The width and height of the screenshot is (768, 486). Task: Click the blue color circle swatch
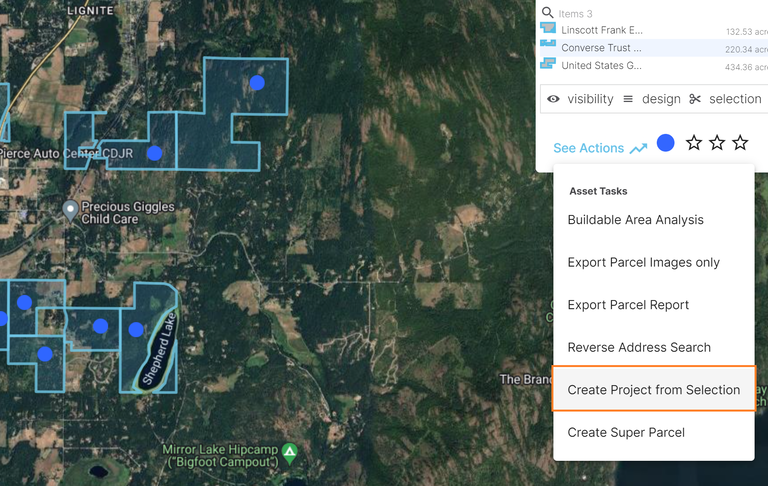coord(665,143)
